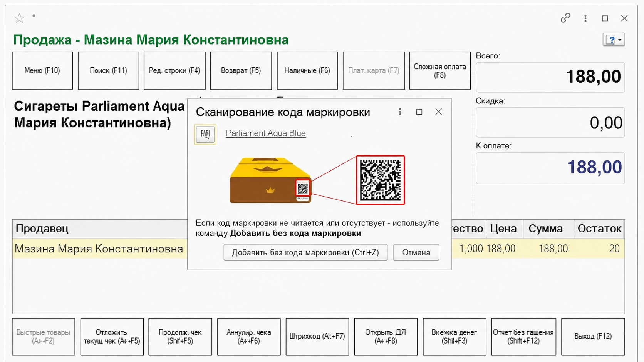This screenshot has height=362, width=644.
Task: Click Плат. карта (F7) button
Action: coord(374,71)
